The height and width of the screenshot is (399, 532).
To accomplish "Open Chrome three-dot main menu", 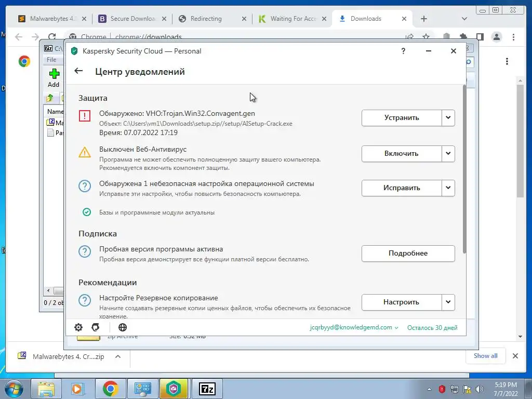I will pos(513,37).
